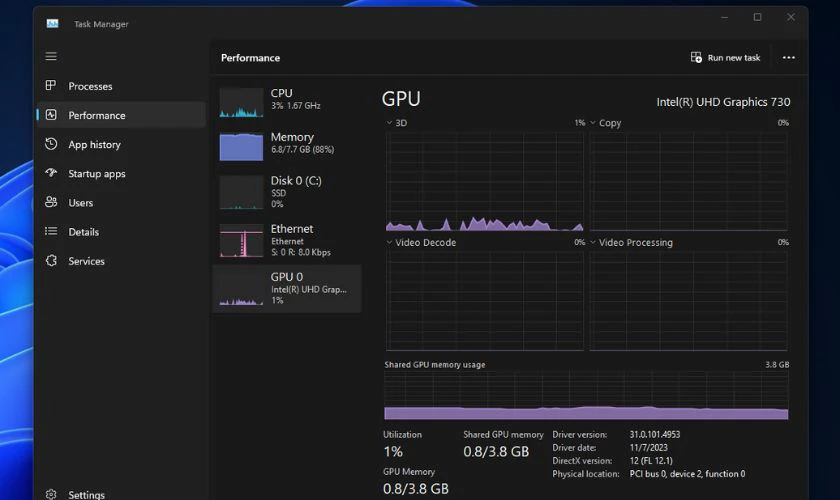Click the Startup apps gauge icon
840x500 pixels.
coord(51,173)
